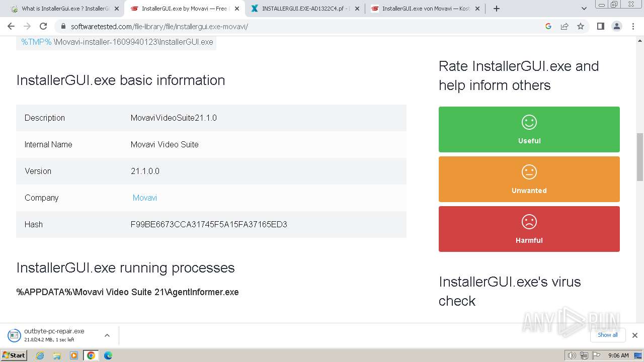Bookmark this page with star icon

pyautogui.click(x=581, y=26)
